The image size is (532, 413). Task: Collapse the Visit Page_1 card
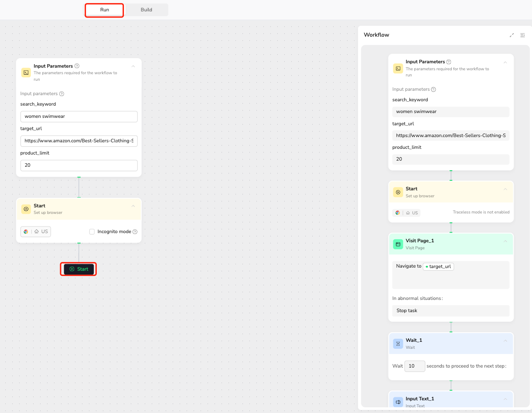point(505,241)
